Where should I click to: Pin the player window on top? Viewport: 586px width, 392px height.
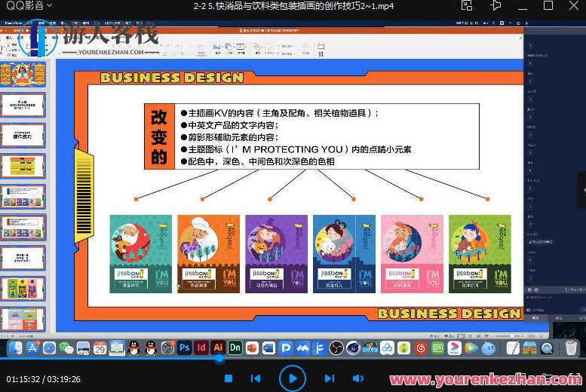[x=495, y=5]
